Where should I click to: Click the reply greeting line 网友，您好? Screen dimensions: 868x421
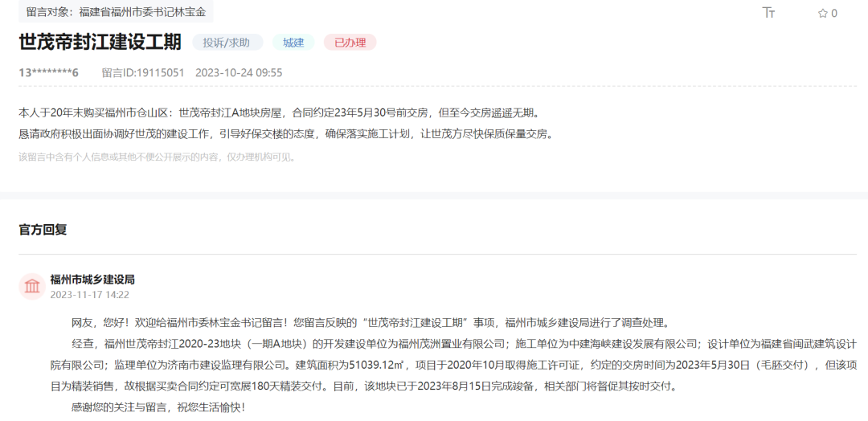click(x=371, y=322)
